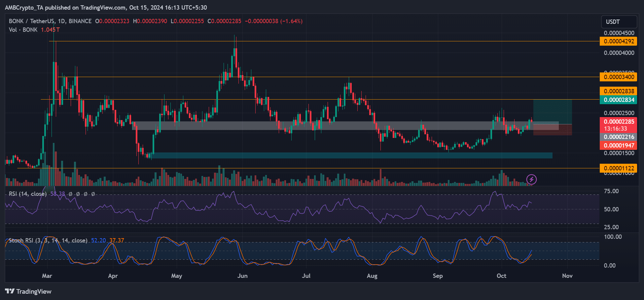
Task: Select the 0.00003400 orange price label
Action: pyautogui.click(x=618, y=77)
